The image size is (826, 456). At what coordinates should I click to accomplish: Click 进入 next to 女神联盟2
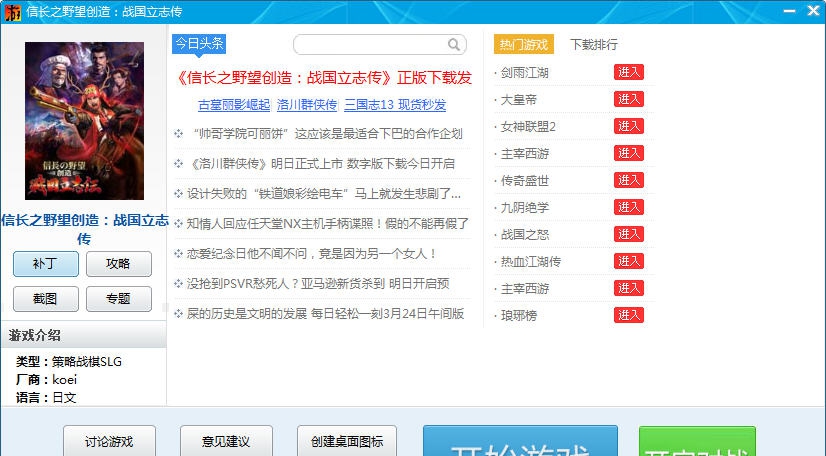pyautogui.click(x=628, y=126)
